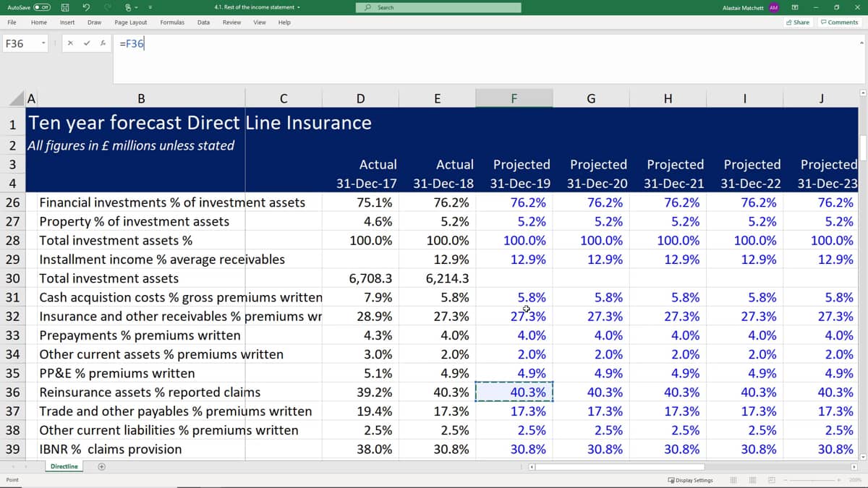
Task: Open the Name Box dropdown arrow
Action: point(43,43)
